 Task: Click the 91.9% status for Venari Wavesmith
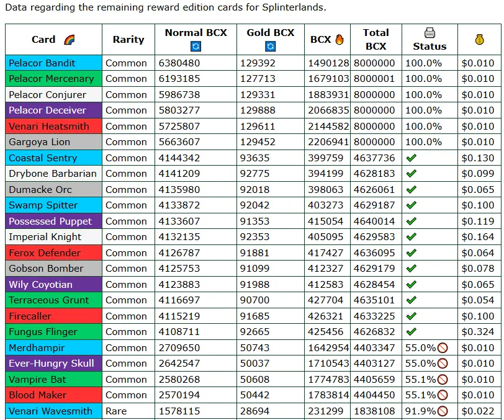click(x=420, y=411)
